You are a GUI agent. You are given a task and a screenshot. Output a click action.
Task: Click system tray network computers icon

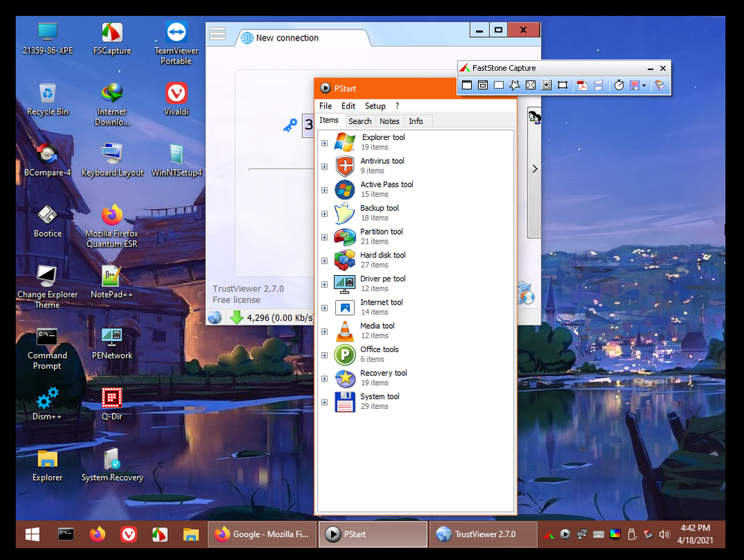pos(582,534)
